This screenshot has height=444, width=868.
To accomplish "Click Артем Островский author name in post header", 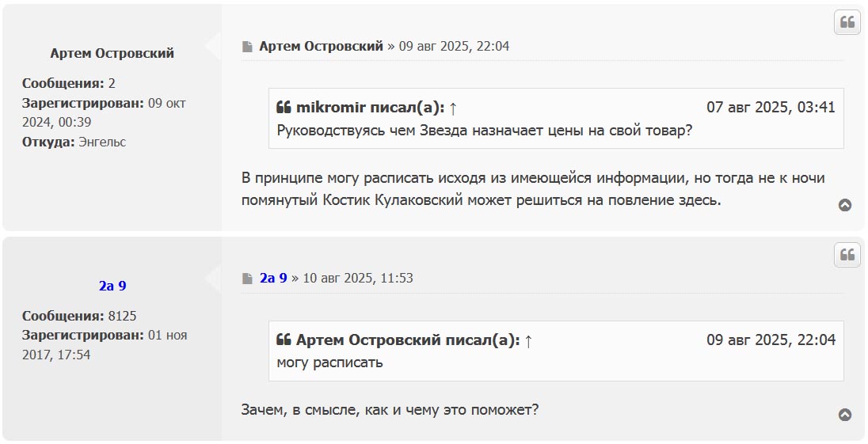I will (321, 46).
